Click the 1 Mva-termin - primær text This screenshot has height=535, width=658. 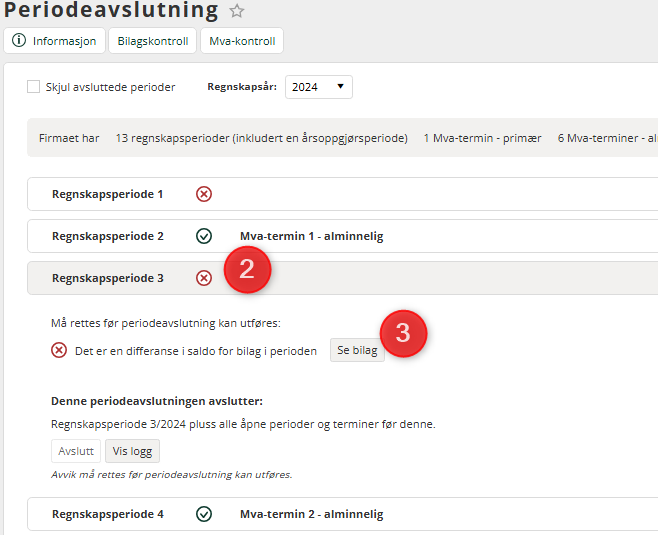pyautogui.click(x=483, y=138)
